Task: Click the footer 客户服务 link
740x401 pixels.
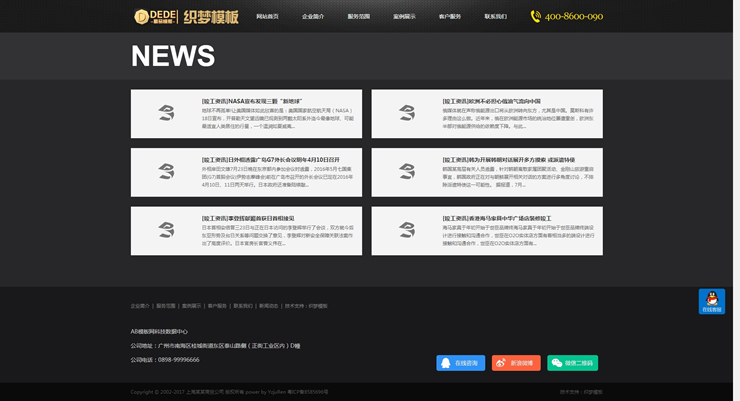Action: click(217, 306)
